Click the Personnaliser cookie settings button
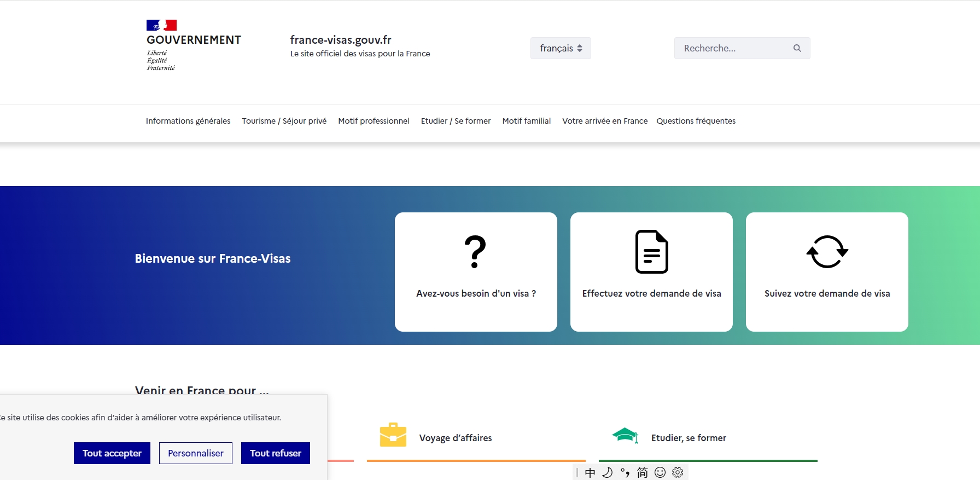 195,453
